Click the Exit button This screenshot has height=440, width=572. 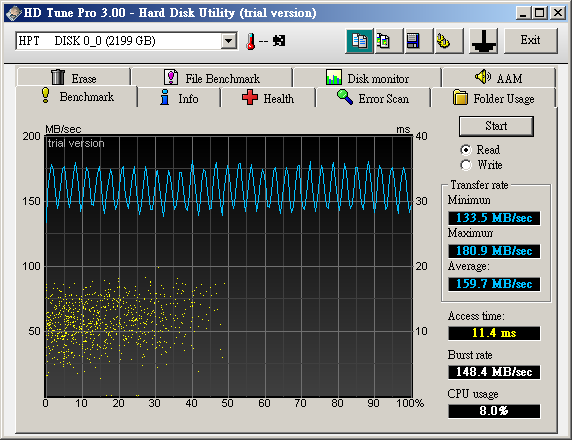pos(530,40)
